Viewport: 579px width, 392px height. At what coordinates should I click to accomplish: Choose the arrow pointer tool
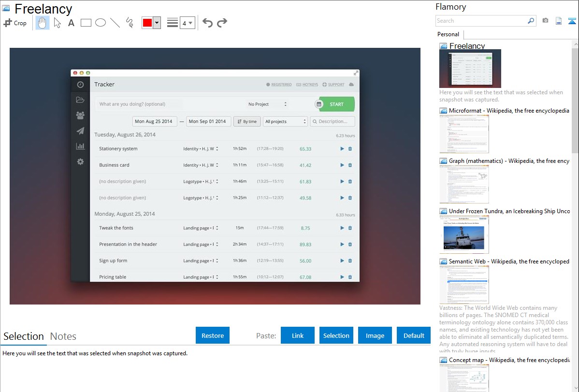pos(57,23)
